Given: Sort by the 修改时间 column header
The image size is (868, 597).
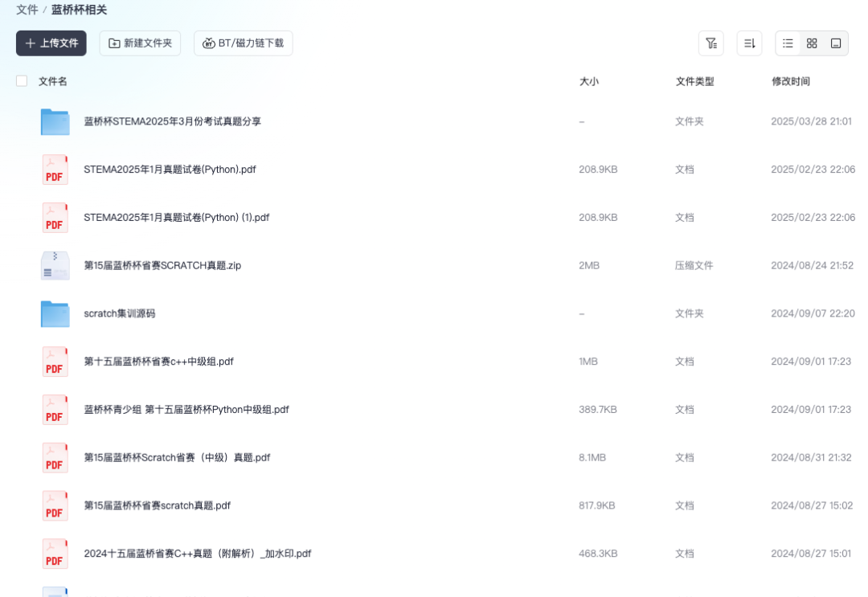Looking at the screenshot, I should pos(791,81).
